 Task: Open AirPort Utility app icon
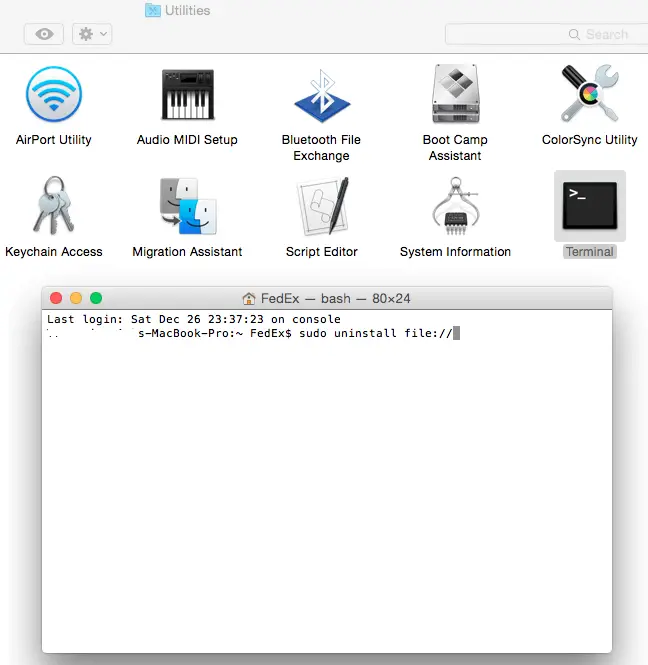tap(54, 94)
